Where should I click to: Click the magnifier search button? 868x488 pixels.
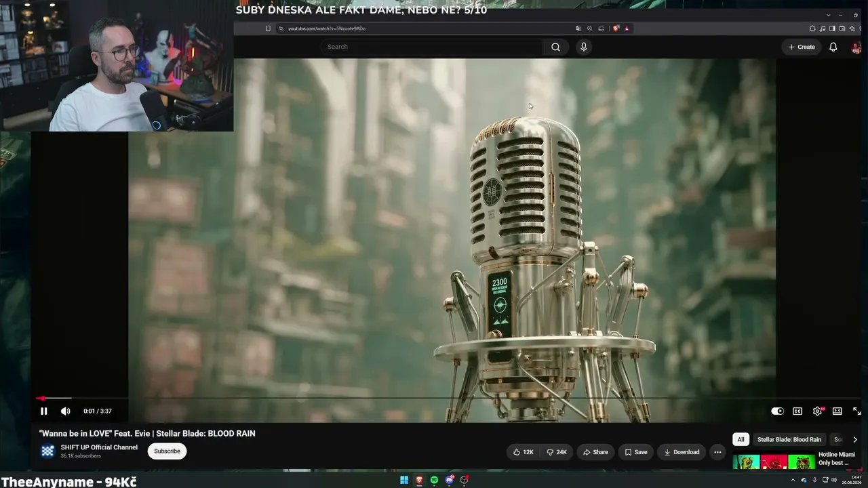point(555,47)
